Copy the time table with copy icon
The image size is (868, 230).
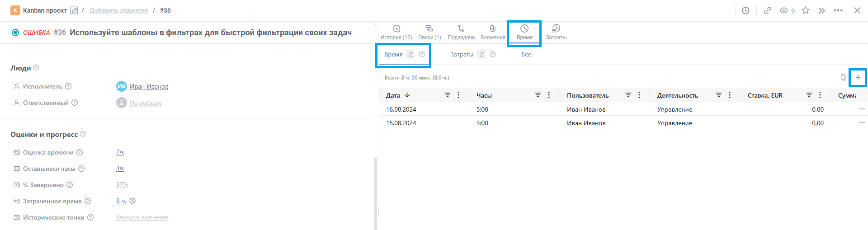[x=843, y=77]
